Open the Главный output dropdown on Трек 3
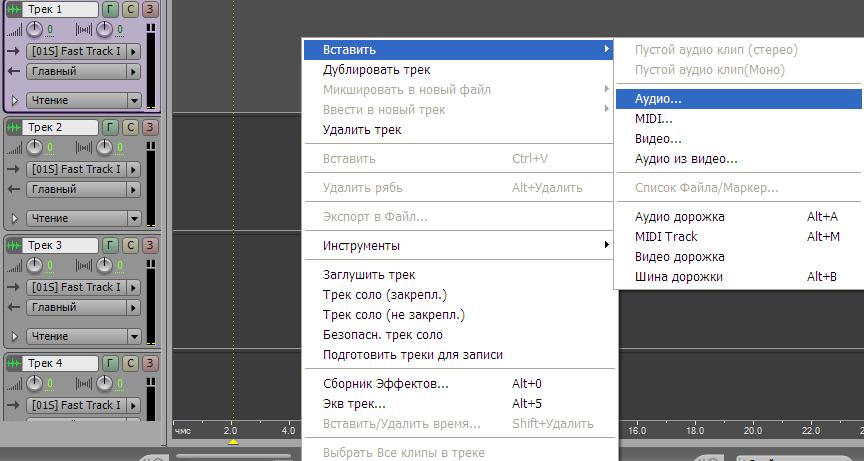This screenshot has width=864, height=461. tap(83, 307)
